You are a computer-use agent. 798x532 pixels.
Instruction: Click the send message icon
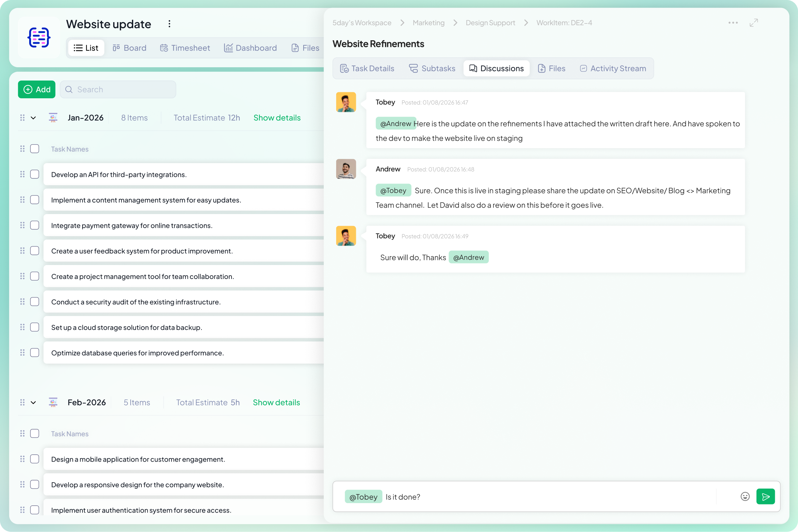click(766, 496)
